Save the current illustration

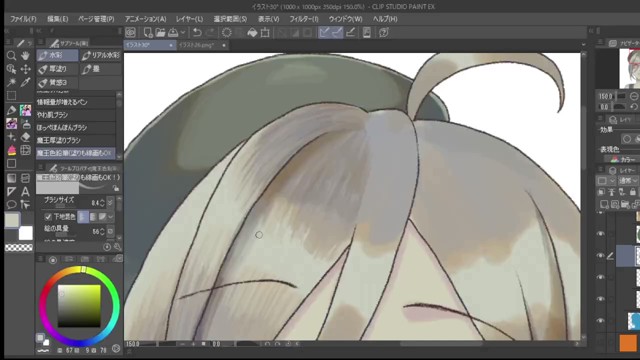[173, 33]
